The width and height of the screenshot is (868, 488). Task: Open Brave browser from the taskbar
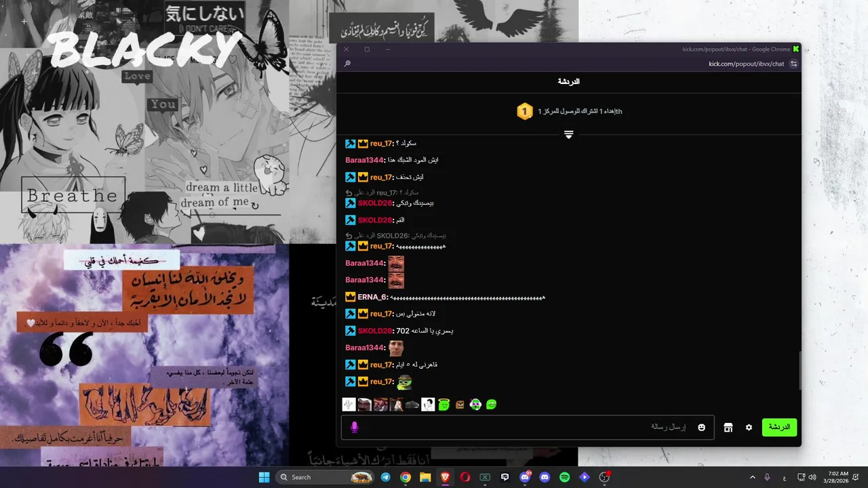click(x=445, y=477)
